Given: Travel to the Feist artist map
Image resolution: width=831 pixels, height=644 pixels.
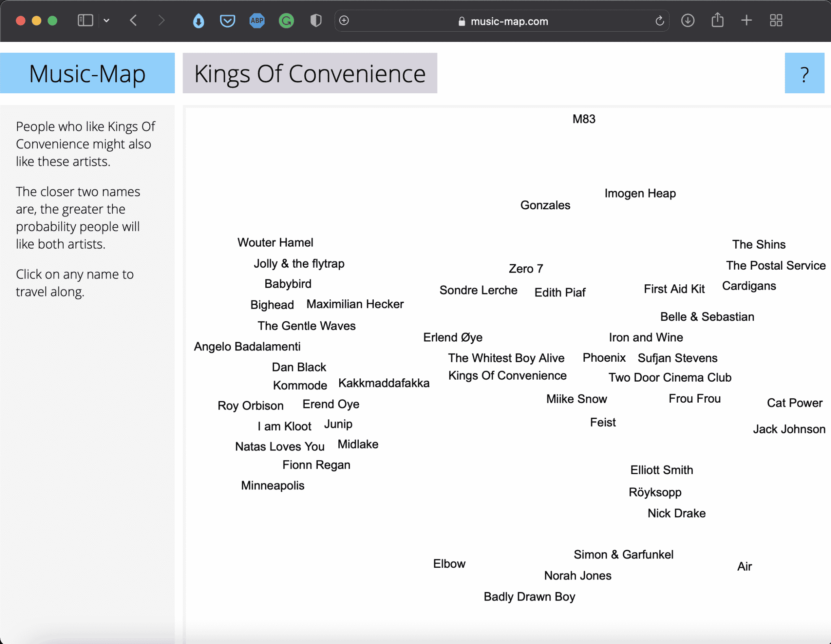Looking at the screenshot, I should [x=603, y=422].
